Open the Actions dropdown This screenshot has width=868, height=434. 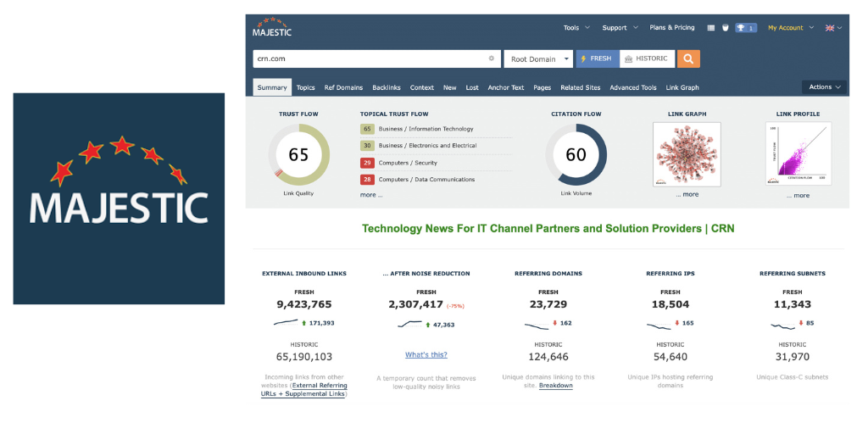(824, 87)
